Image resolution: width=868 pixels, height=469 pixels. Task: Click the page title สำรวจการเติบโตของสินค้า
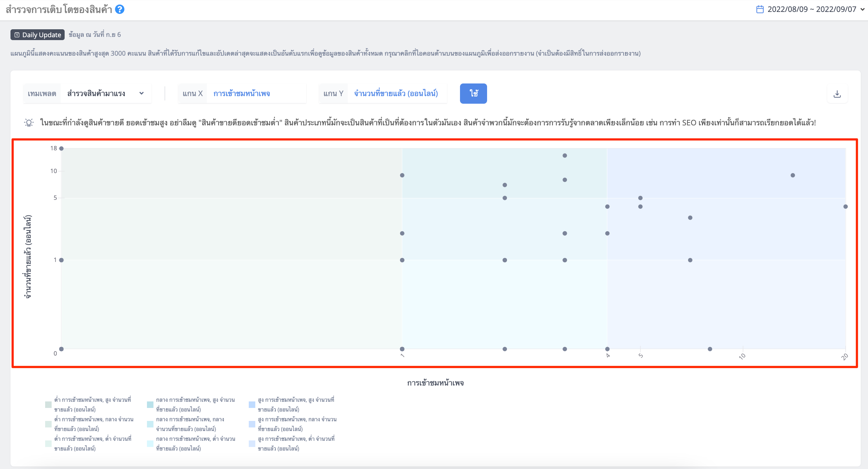59,9
